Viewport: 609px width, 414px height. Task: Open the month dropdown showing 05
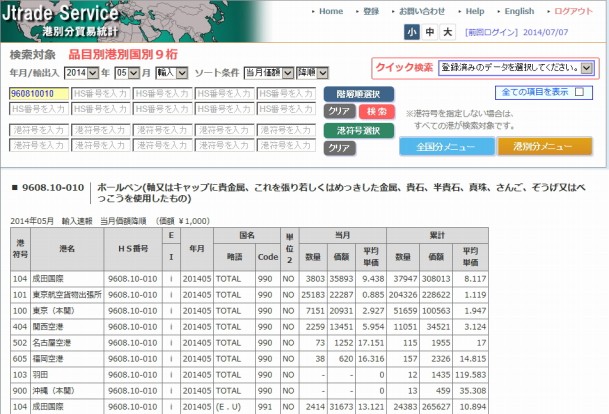pyautogui.click(x=125, y=73)
